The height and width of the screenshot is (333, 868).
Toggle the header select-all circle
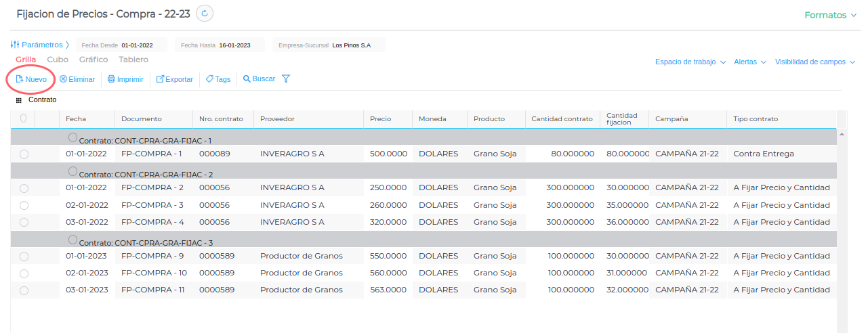click(24, 118)
